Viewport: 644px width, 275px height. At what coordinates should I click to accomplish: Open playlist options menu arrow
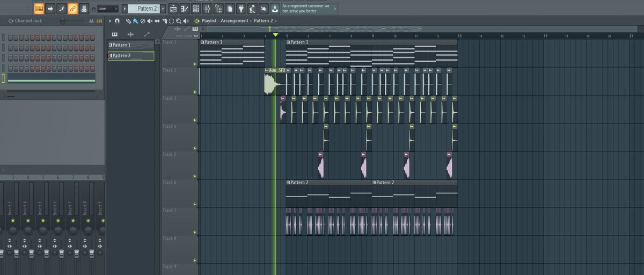(x=110, y=21)
